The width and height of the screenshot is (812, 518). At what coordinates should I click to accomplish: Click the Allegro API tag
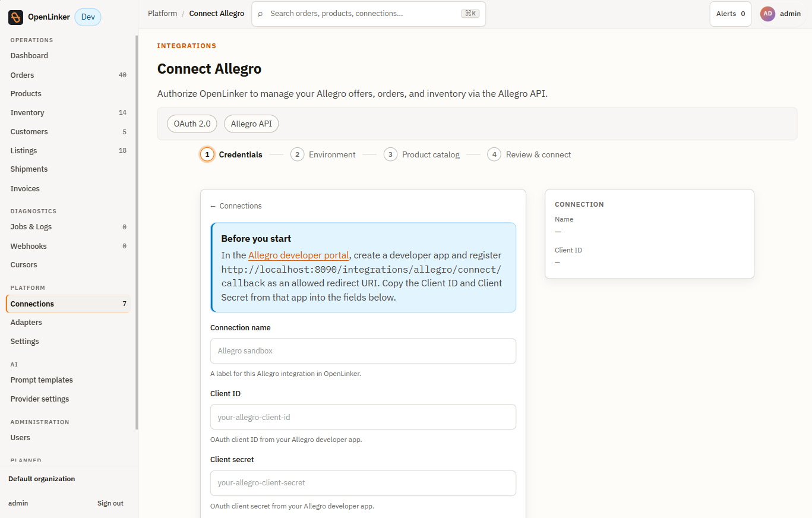point(251,124)
